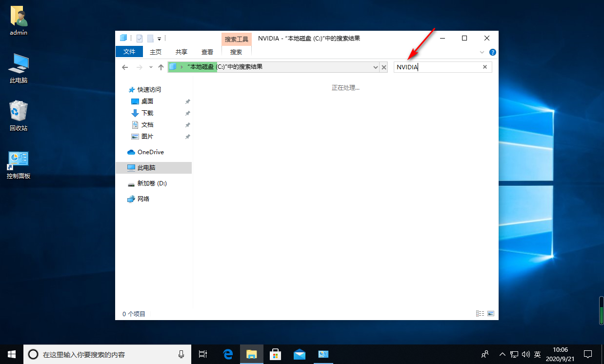Click the back navigation arrow

pyautogui.click(x=125, y=67)
